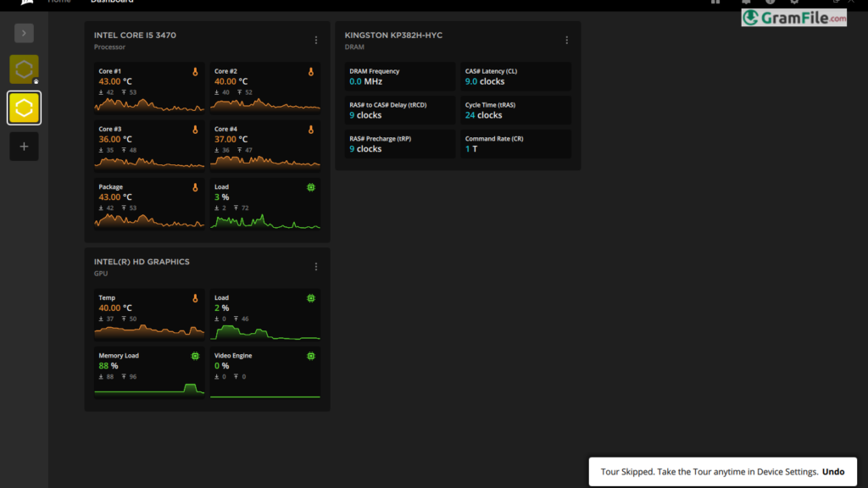The width and height of the screenshot is (868, 488).
Task: Add a new profile with the plus button
Action: pyautogui.click(x=24, y=147)
